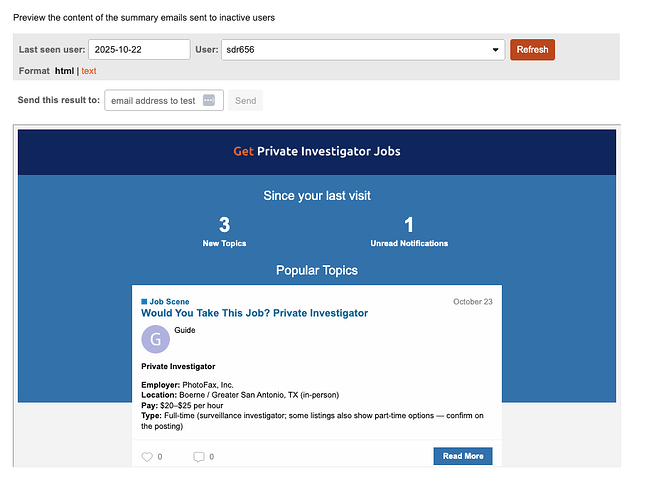
Task: Click the autofill icon in email field
Action: coord(209,100)
